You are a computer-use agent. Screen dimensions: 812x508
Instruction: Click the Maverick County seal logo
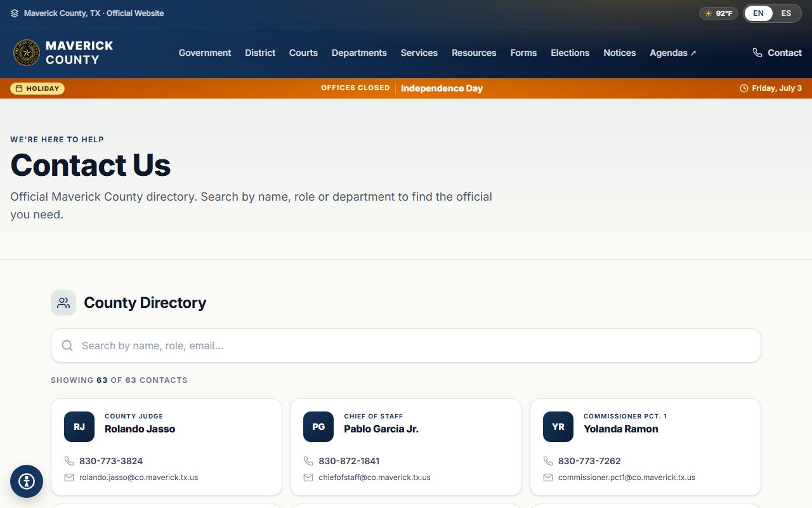pos(27,53)
